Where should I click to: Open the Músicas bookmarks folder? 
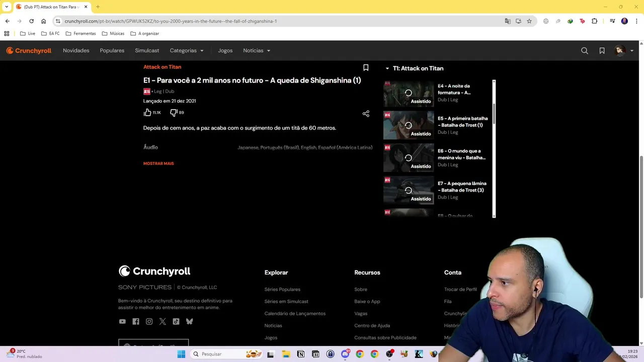[113, 34]
